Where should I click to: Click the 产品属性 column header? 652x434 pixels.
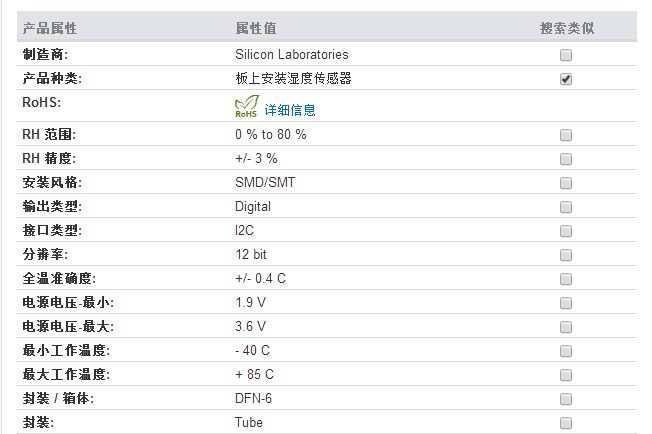click(49, 28)
